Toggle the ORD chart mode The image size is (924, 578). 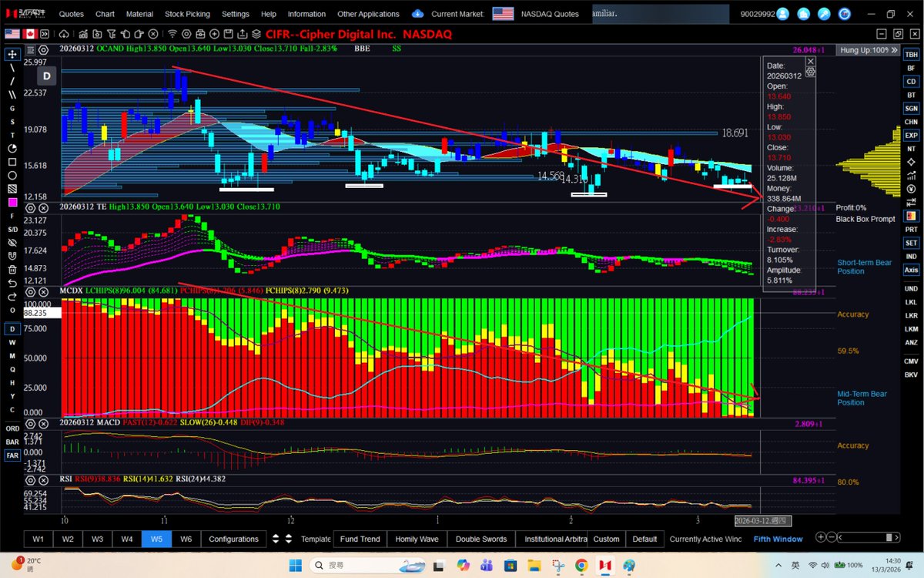click(x=12, y=428)
